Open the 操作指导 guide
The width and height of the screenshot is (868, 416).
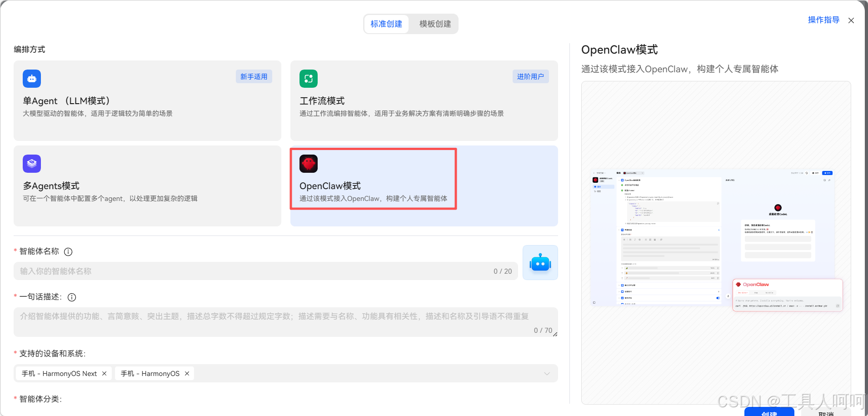tap(823, 20)
